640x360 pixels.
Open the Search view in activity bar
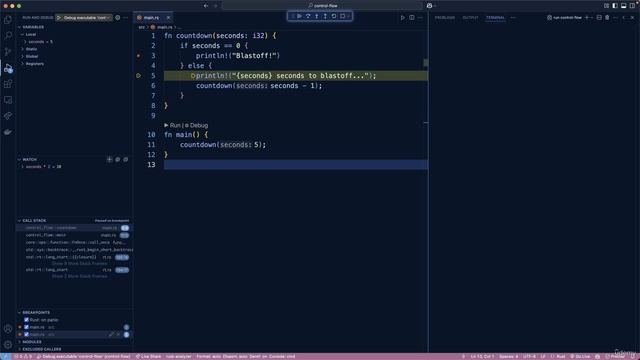pos(8,36)
